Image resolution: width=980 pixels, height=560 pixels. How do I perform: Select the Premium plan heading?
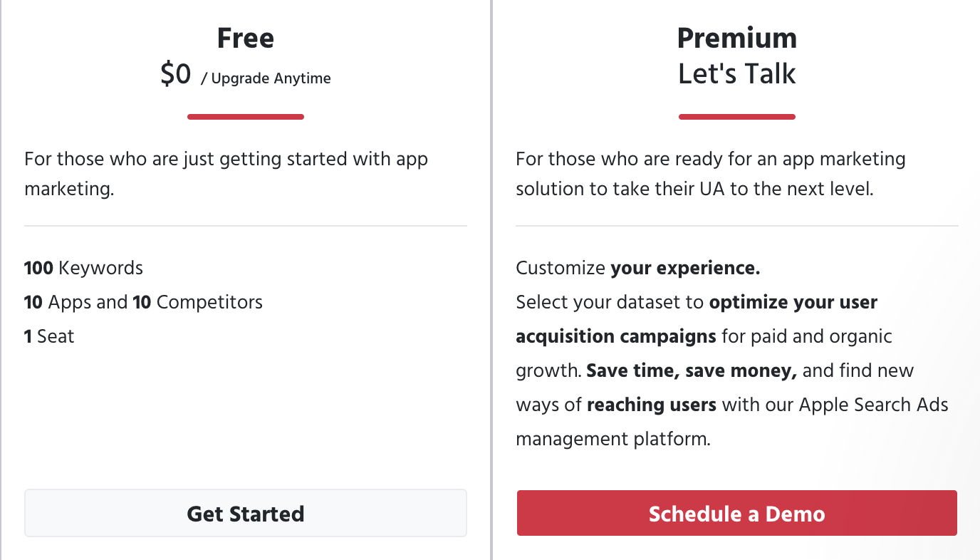pyautogui.click(x=737, y=38)
